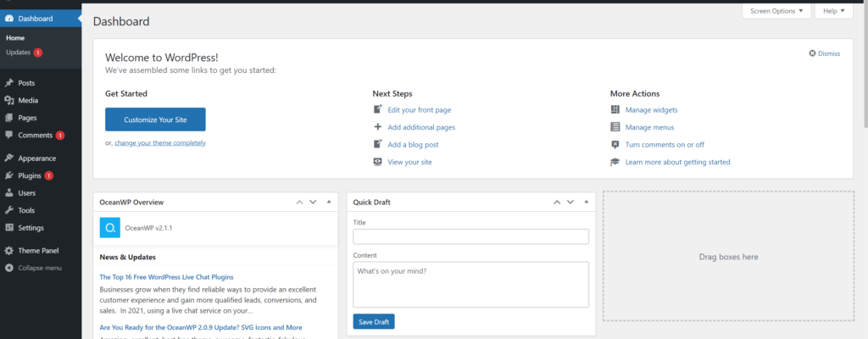The width and height of the screenshot is (868, 339).
Task: Click the edit icon beside Edit your front page
Action: [x=378, y=109]
